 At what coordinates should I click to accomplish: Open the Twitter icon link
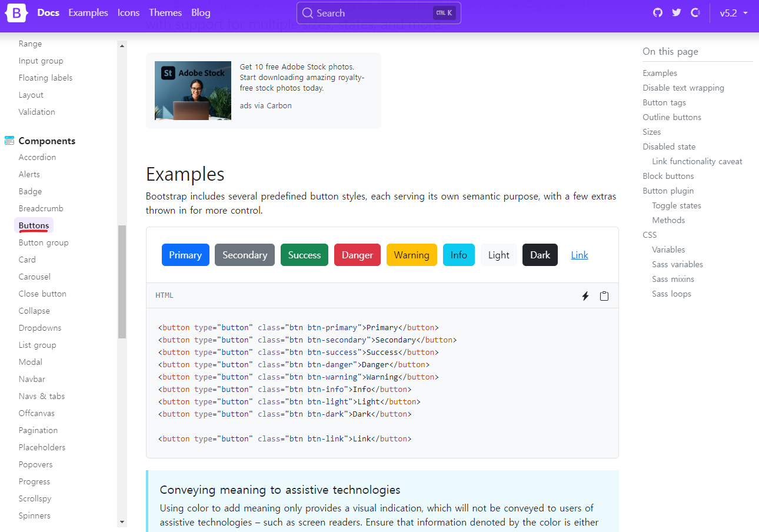tap(677, 12)
